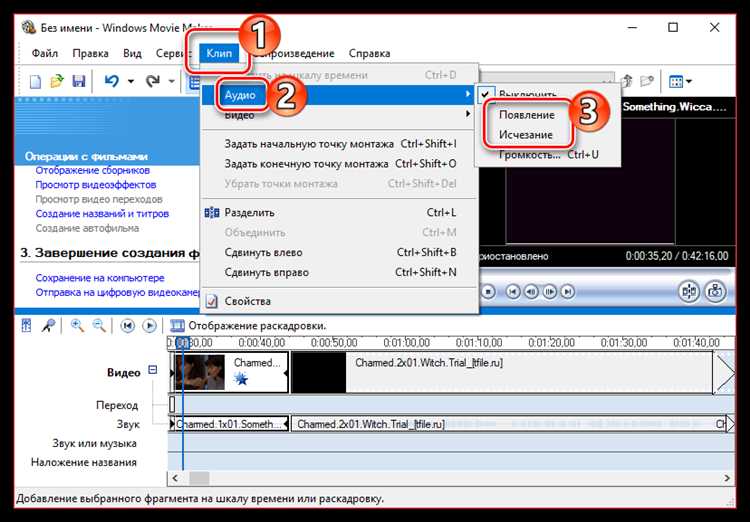Click the new collection folder toolbar icon

(647, 81)
